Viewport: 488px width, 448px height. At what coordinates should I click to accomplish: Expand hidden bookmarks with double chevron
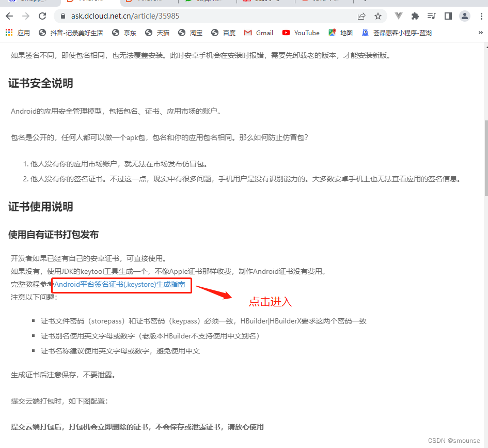(x=481, y=33)
